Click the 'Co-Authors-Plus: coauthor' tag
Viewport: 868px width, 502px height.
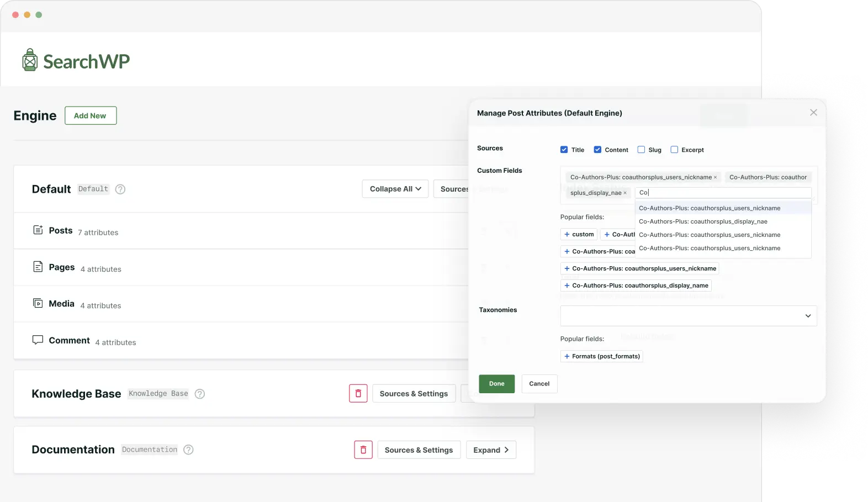768,177
